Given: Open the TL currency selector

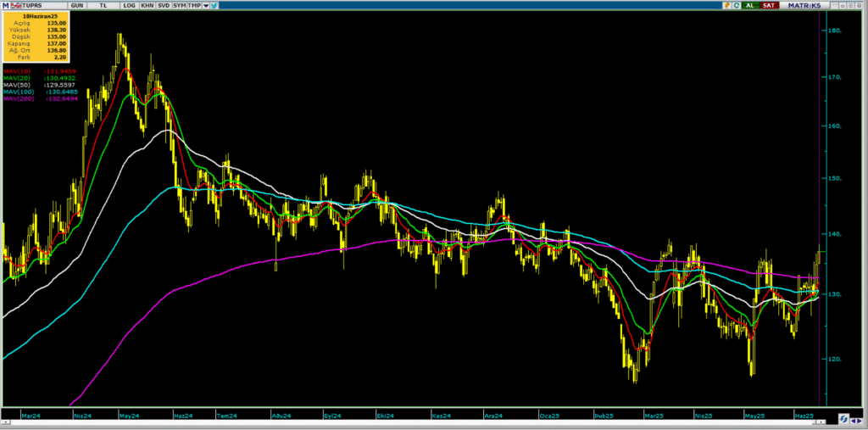Looking at the screenshot, I should point(103,5).
